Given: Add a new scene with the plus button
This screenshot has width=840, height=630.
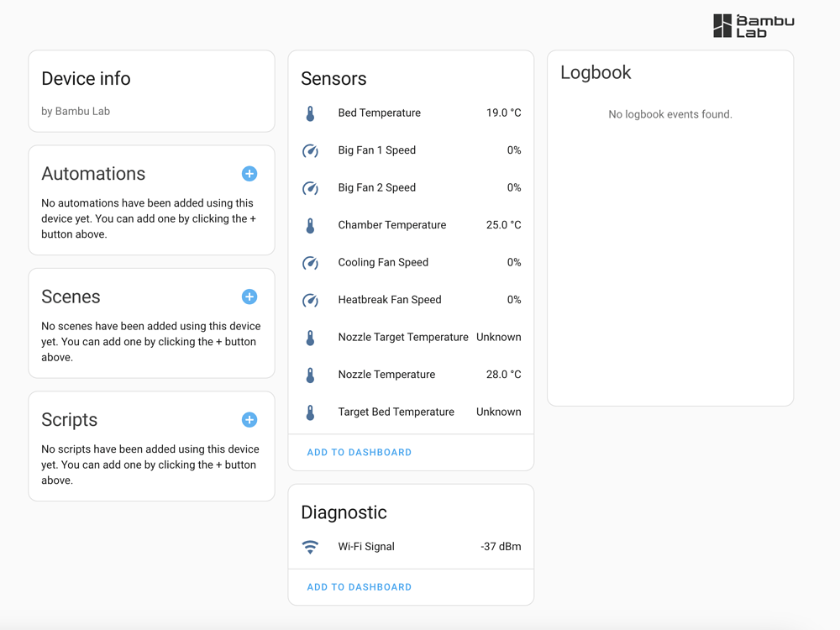Looking at the screenshot, I should (249, 297).
